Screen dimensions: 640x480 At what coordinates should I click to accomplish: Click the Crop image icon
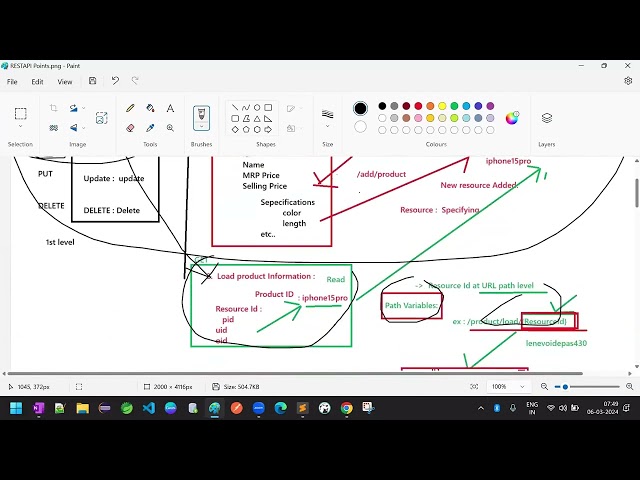pyautogui.click(x=53, y=108)
